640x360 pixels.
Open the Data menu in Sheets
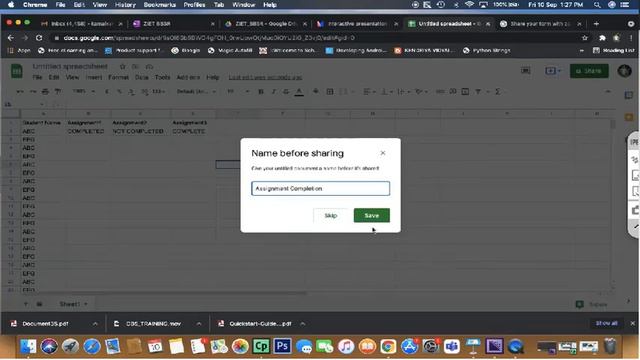coord(142,77)
